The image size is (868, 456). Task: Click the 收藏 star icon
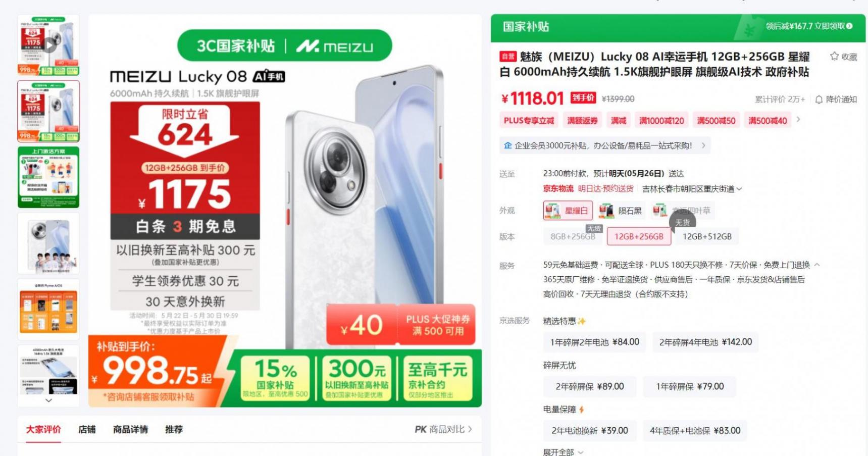pyautogui.click(x=834, y=56)
